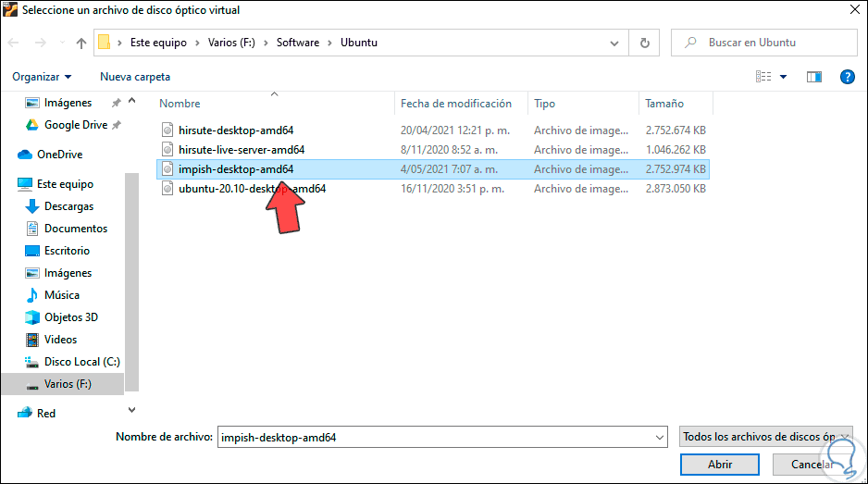Select Software in the breadcrumb path
Image resolution: width=868 pixels, height=484 pixels.
click(x=298, y=43)
